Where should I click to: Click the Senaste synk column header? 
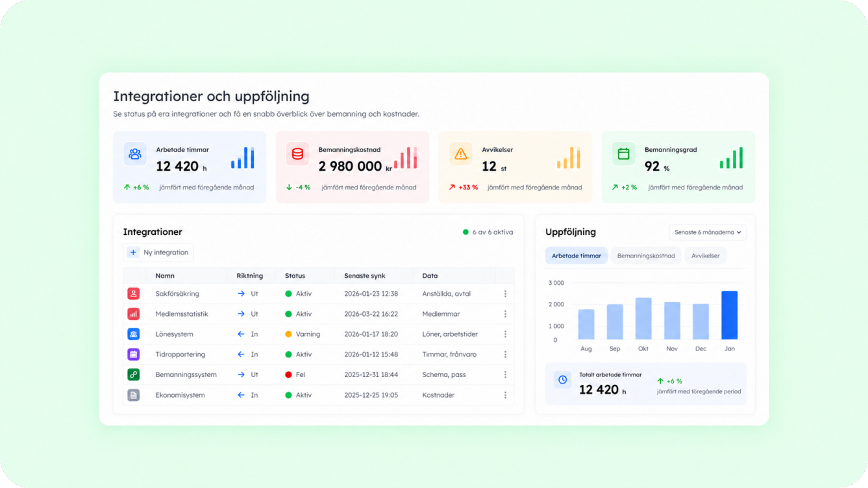365,276
